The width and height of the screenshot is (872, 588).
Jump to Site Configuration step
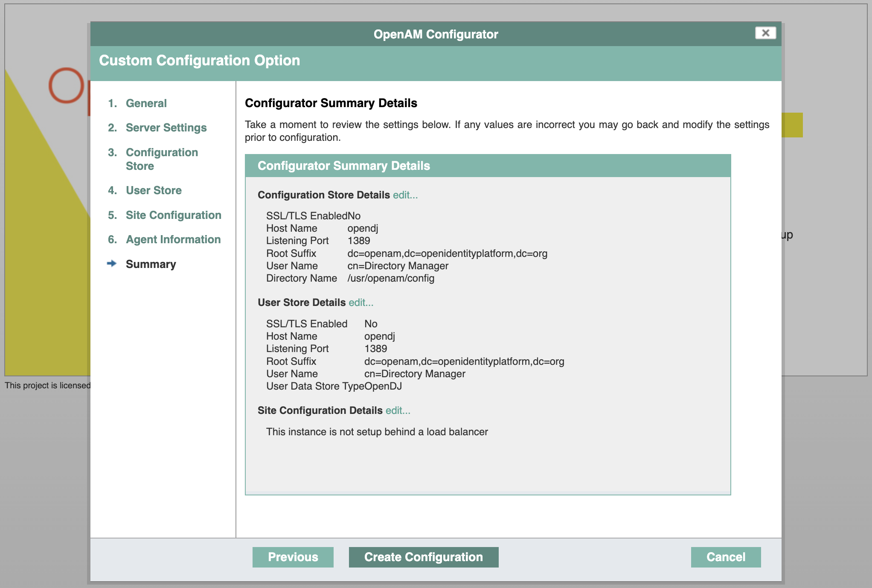(173, 215)
